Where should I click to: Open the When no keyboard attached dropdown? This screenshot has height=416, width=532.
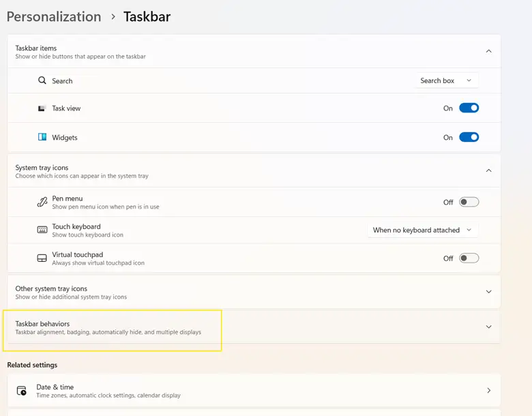[423, 230]
